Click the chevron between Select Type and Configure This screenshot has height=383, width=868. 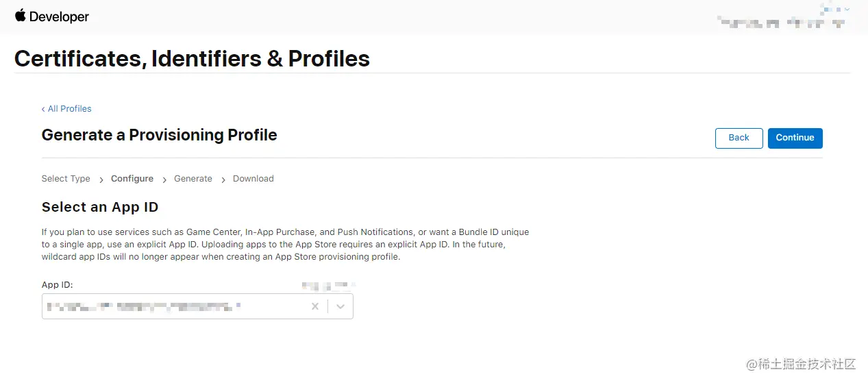click(x=101, y=180)
